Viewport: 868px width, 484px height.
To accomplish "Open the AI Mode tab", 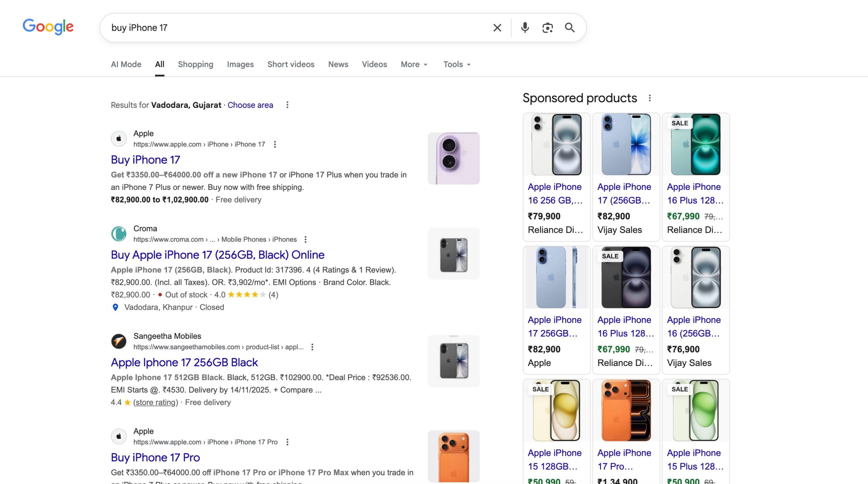I will point(126,64).
